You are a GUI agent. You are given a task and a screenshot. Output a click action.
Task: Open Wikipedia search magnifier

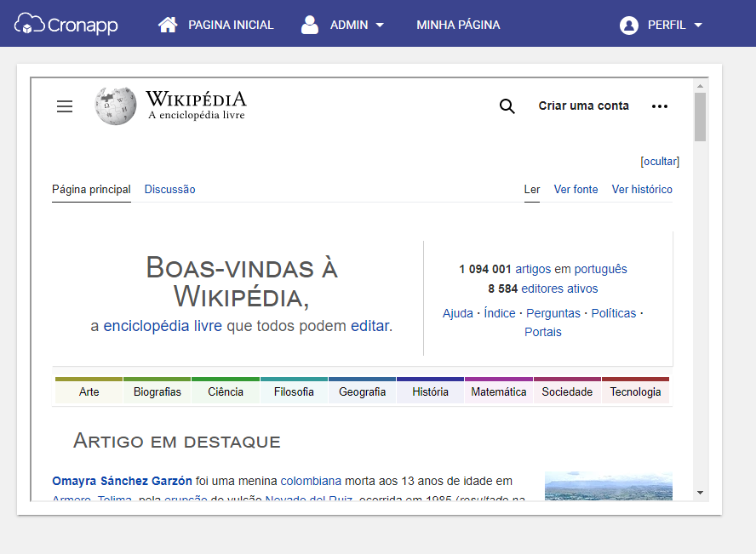(x=507, y=106)
